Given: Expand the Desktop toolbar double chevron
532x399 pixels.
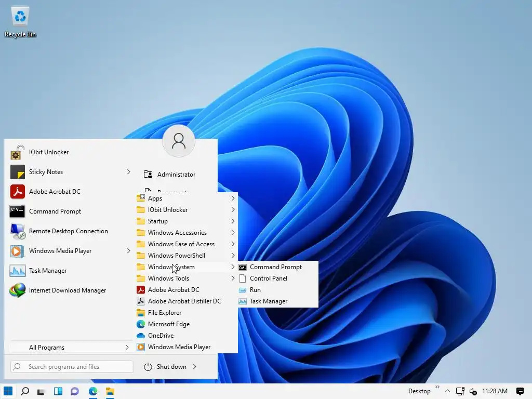Looking at the screenshot, I should click(437, 387).
